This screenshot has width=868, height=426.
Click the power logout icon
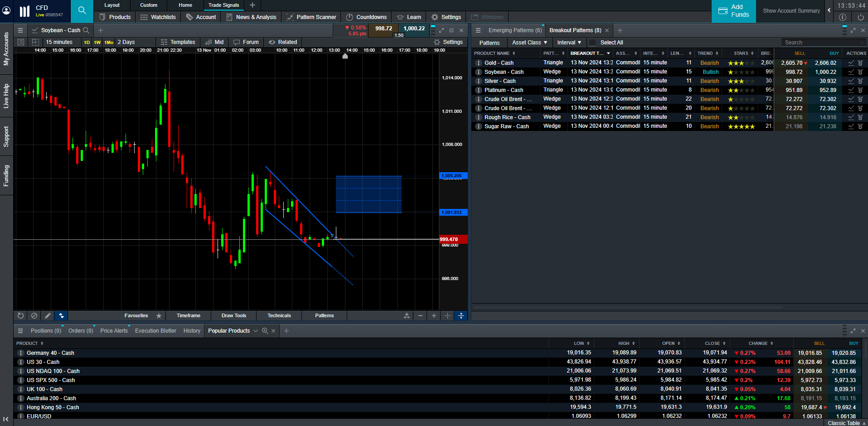pyautogui.click(x=860, y=17)
